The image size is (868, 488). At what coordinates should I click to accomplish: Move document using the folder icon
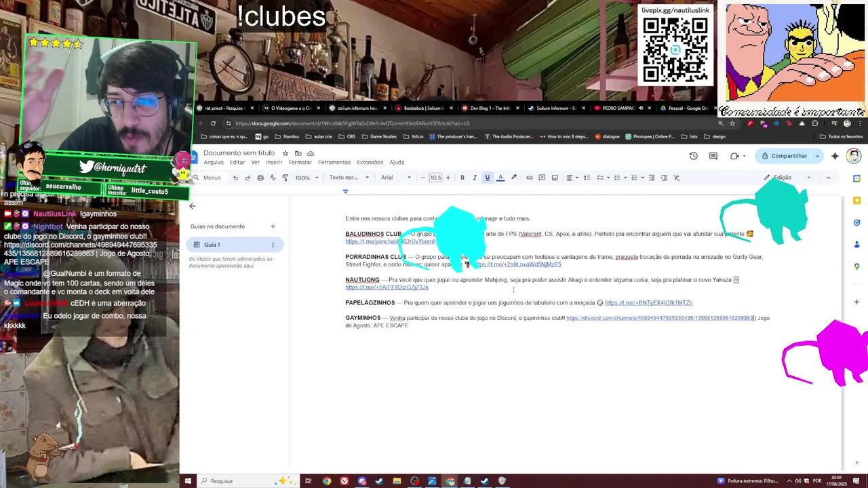[298, 153]
